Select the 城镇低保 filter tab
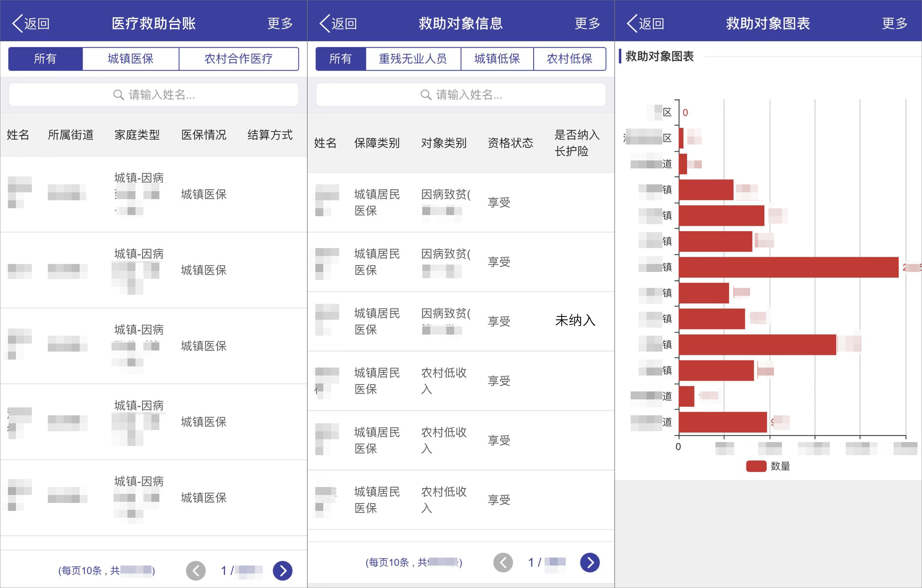922x588 pixels. click(497, 59)
